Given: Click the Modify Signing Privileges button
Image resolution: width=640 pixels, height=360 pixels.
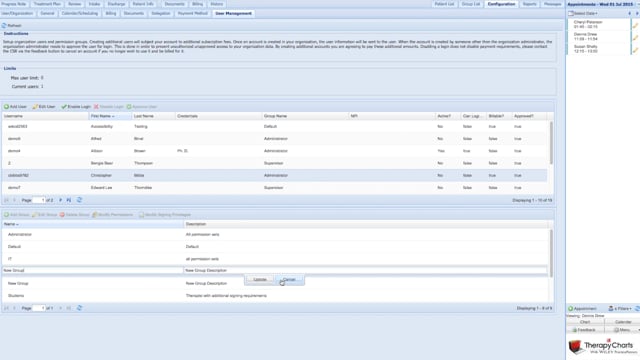Looking at the screenshot, I should [x=164, y=215].
